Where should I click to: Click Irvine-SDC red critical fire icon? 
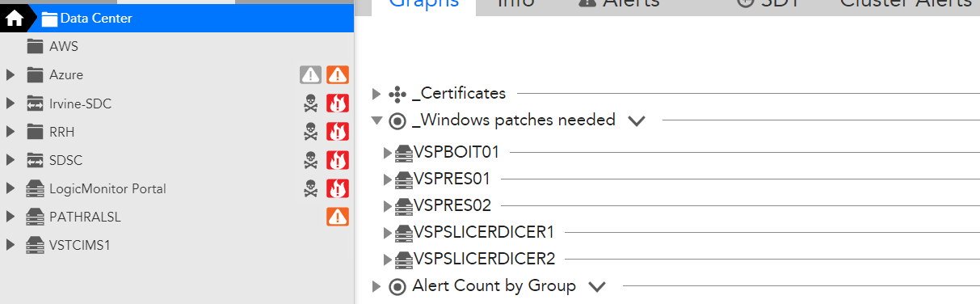pos(337,103)
